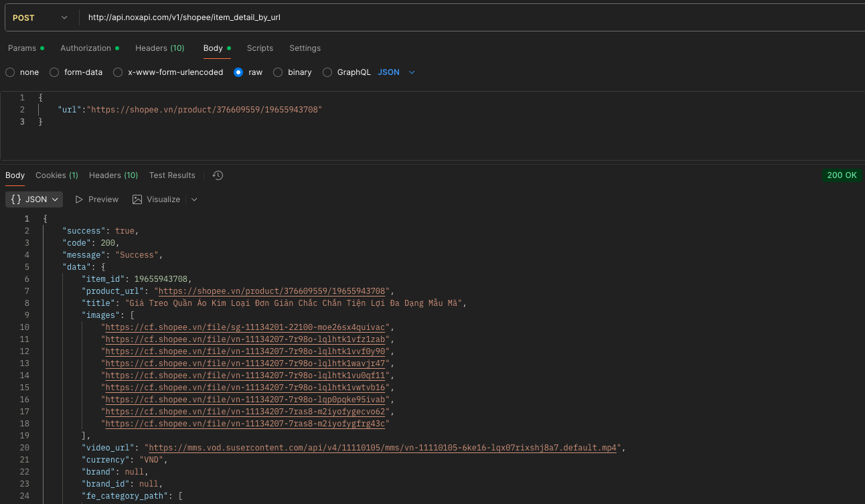This screenshot has width=865, height=504.
Task: Click the request URL input field
Action: [469, 18]
